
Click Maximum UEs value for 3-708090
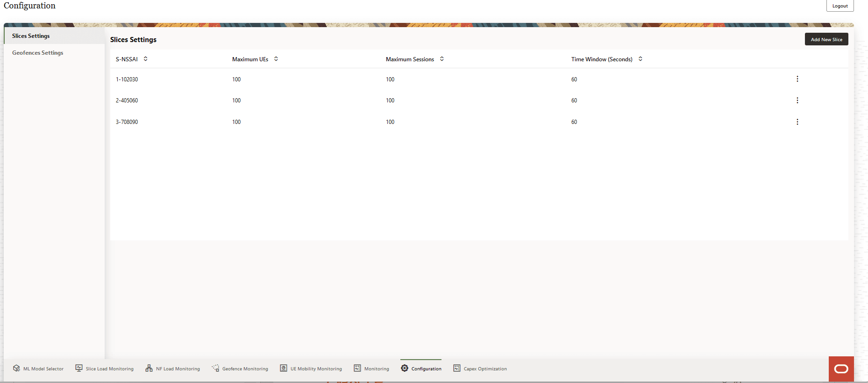[x=236, y=122]
